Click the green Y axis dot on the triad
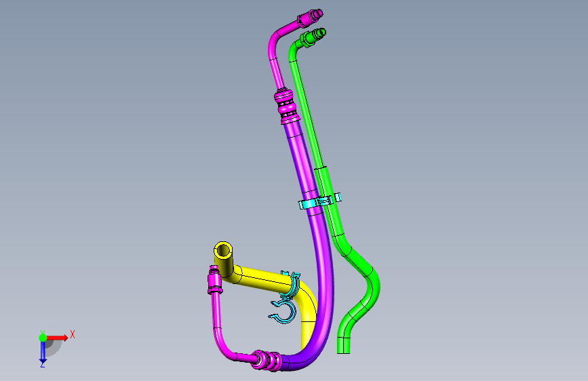Viewport: 588px width, 381px height. (43, 338)
